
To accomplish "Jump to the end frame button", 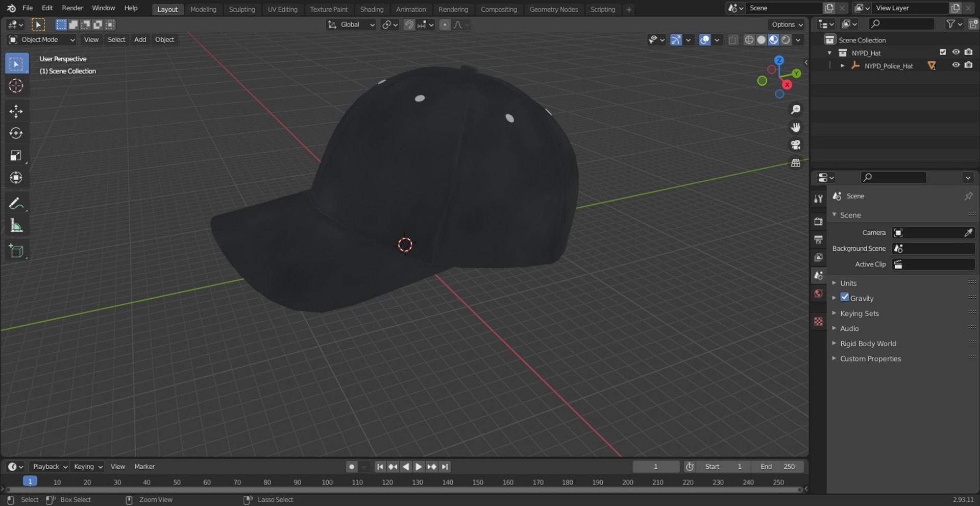I will (x=445, y=467).
